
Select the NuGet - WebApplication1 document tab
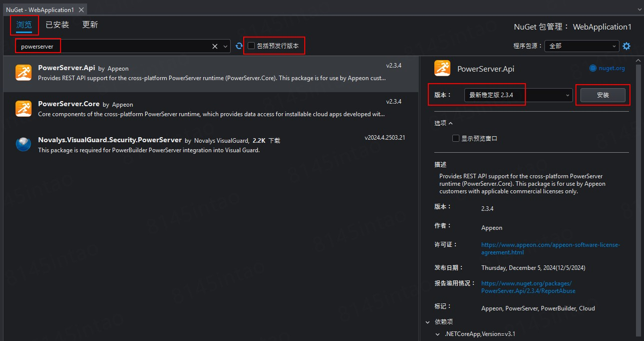(x=40, y=10)
